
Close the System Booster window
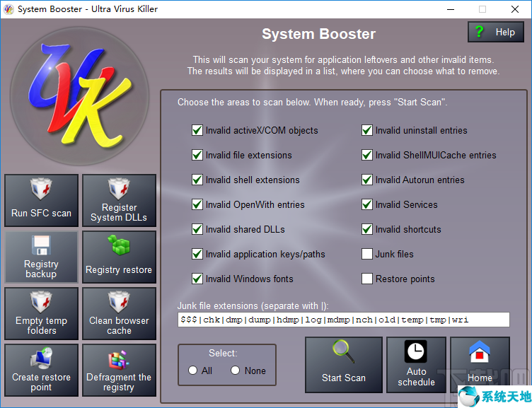pyautogui.click(x=515, y=9)
